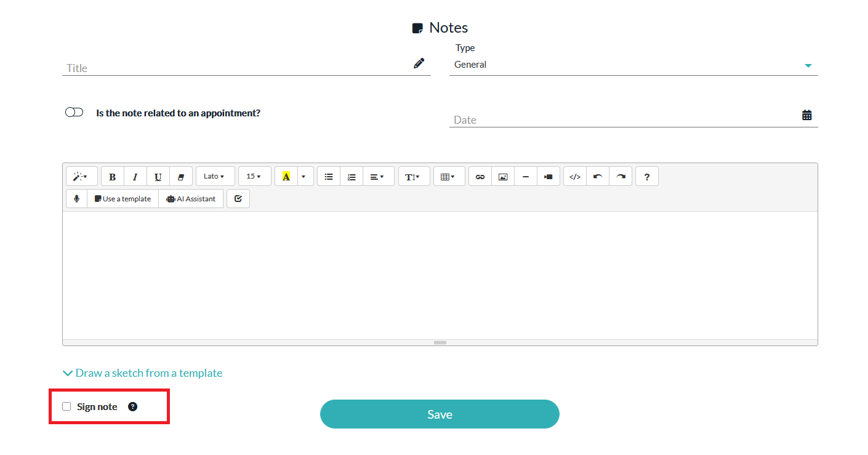The width and height of the screenshot is (868, 455).
Task: Open the Lato font family dropdown
Action: (215, 177)
